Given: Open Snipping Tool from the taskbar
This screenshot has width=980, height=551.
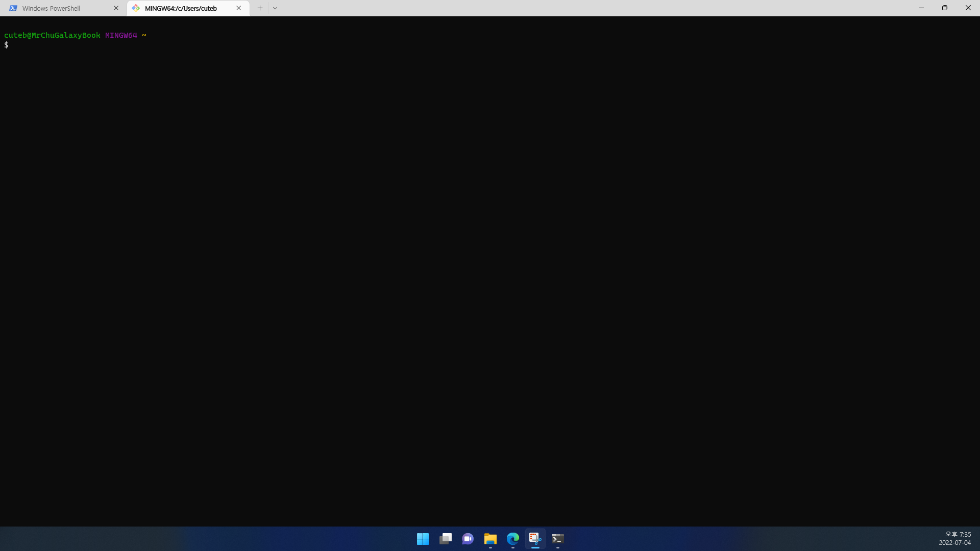Looking at the screenshot, I should tap(535, 539).
